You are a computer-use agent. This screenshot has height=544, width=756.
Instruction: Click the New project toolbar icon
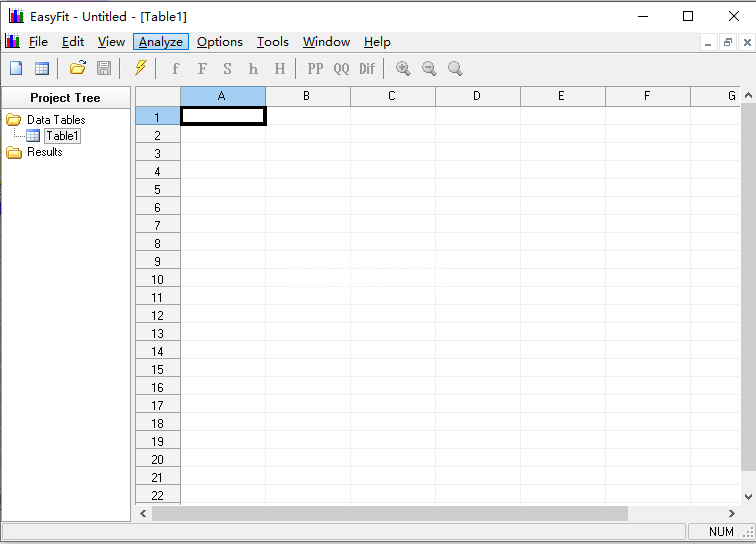16,68
